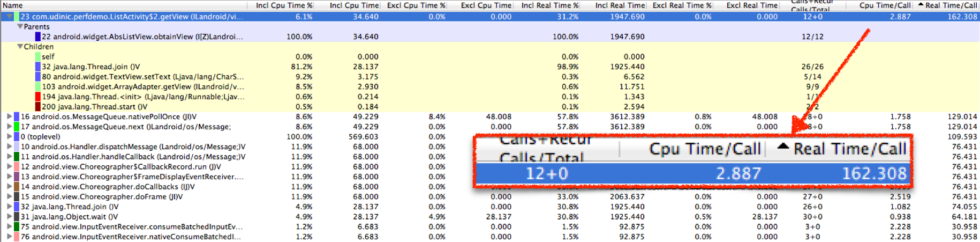Select parent method 22 AbsListView.obtainView
Screen dimensions: 980x242
click(142, 36)
